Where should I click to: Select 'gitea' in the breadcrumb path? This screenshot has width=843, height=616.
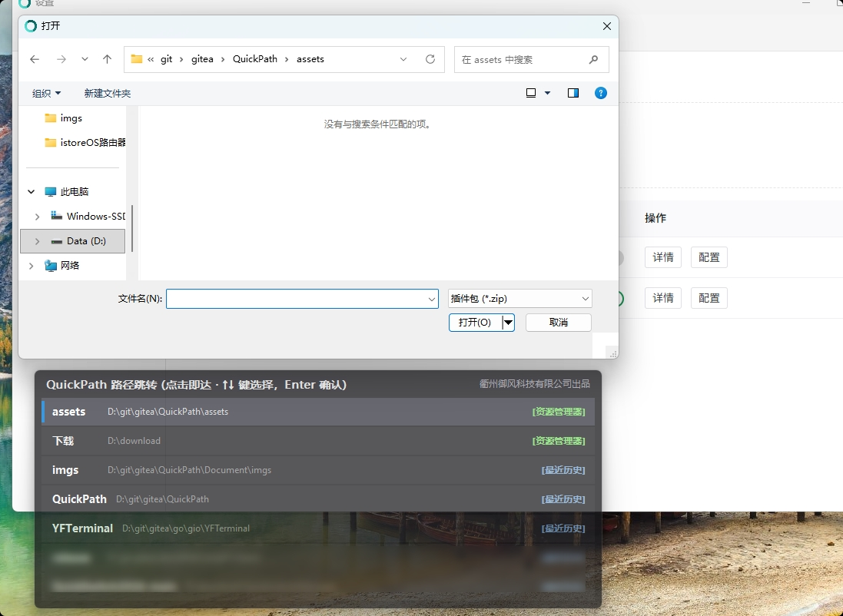(202, 59)
